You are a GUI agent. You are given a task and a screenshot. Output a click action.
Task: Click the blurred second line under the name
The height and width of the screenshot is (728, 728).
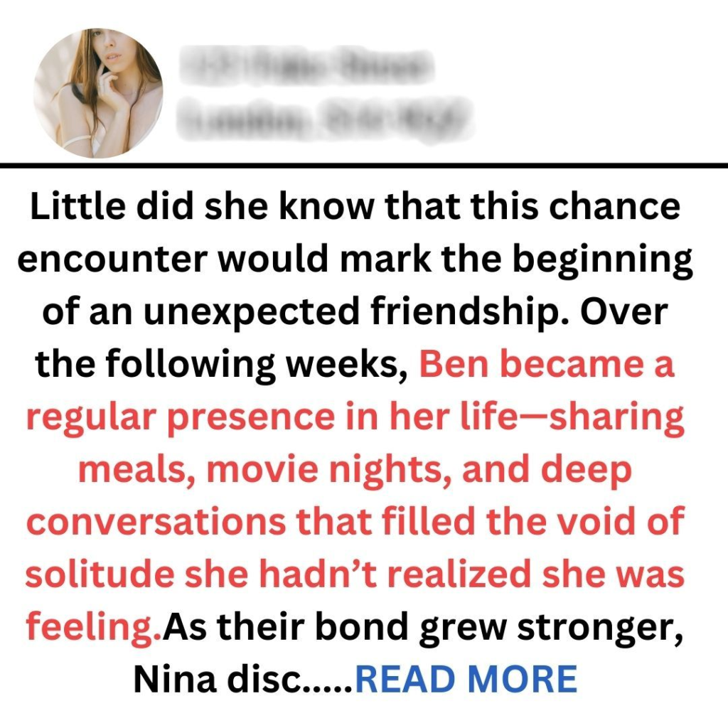[x=324, y=119]
